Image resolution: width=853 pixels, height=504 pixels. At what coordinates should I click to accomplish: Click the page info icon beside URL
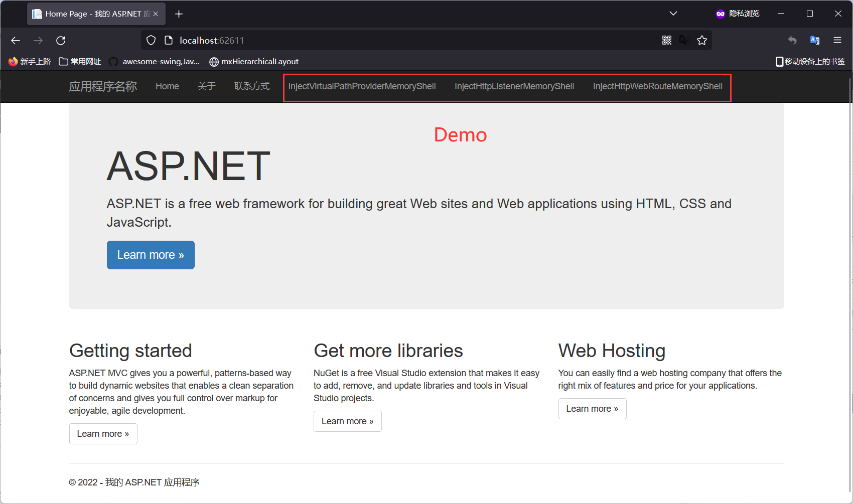[x=169, y=41]
